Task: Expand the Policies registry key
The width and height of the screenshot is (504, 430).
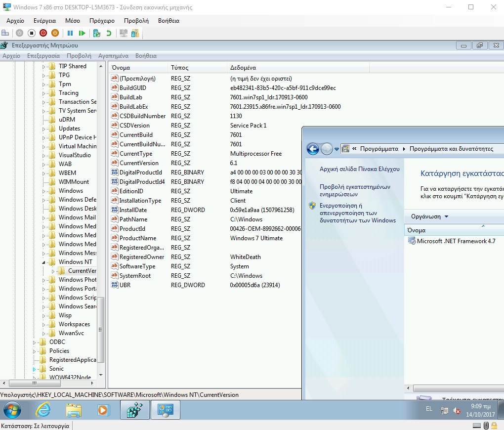Action: 35,351
